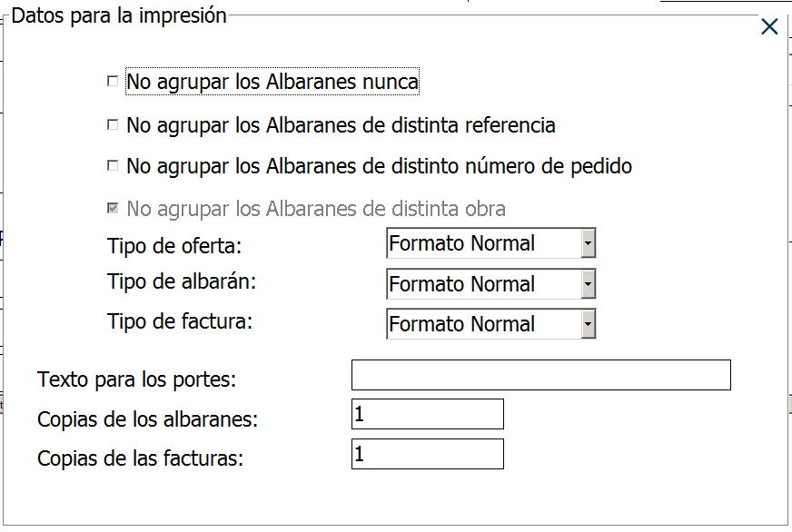Click the Tipo de oferta label

[x=175, y=246]
